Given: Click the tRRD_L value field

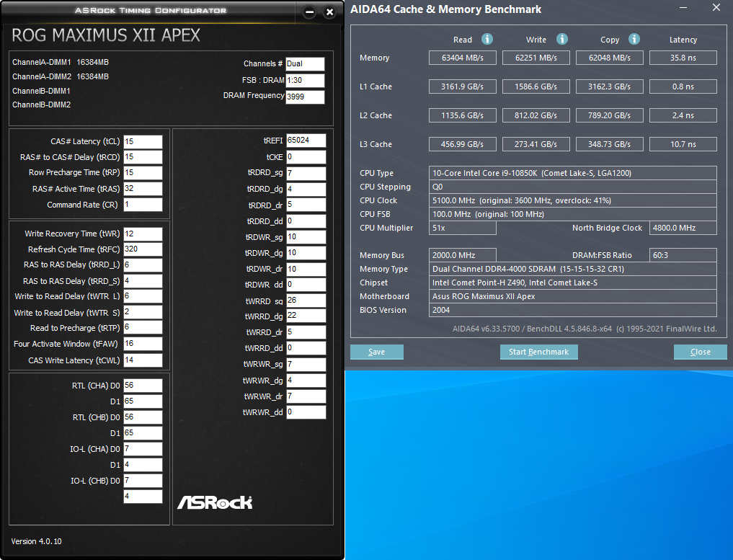Looking at the screenshot, I should (x=143, y=265).
